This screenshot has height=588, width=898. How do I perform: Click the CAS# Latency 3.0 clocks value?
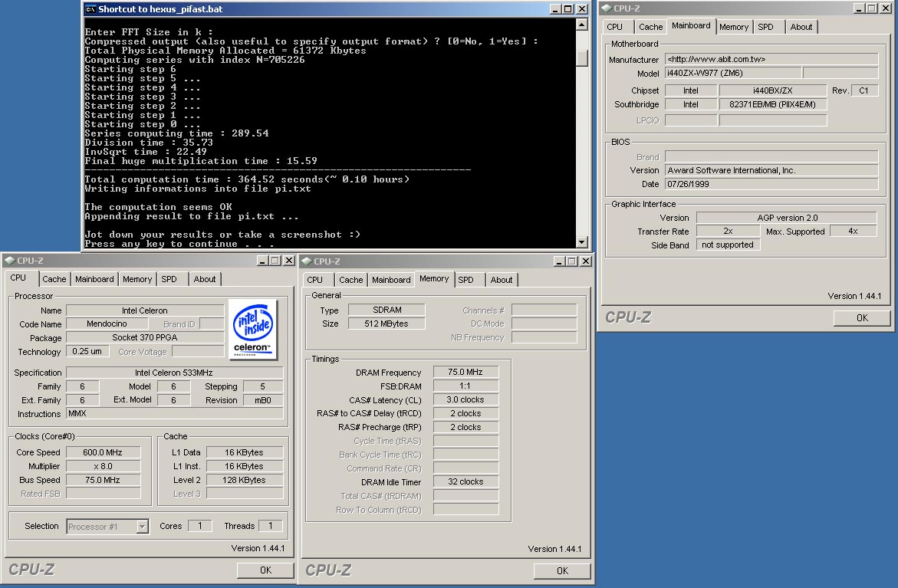[465, 399]
